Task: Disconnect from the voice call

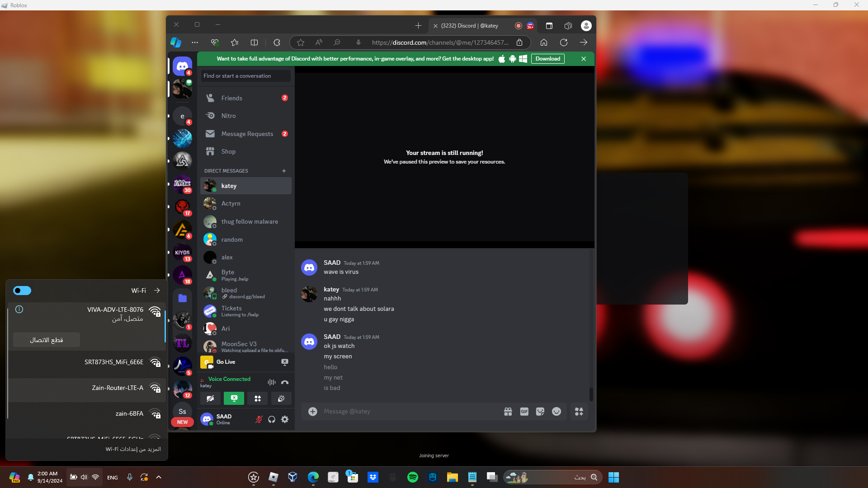Action: tap(285, 382)
